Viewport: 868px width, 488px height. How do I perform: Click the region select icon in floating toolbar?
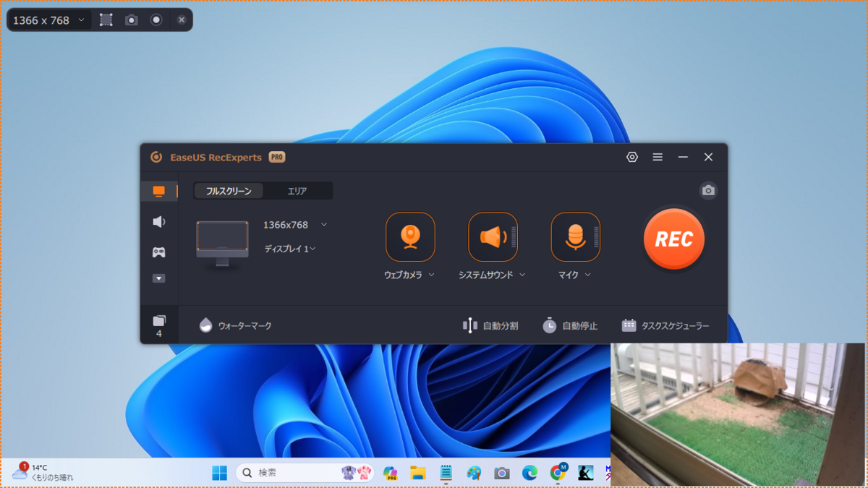[x=106, y=20]
